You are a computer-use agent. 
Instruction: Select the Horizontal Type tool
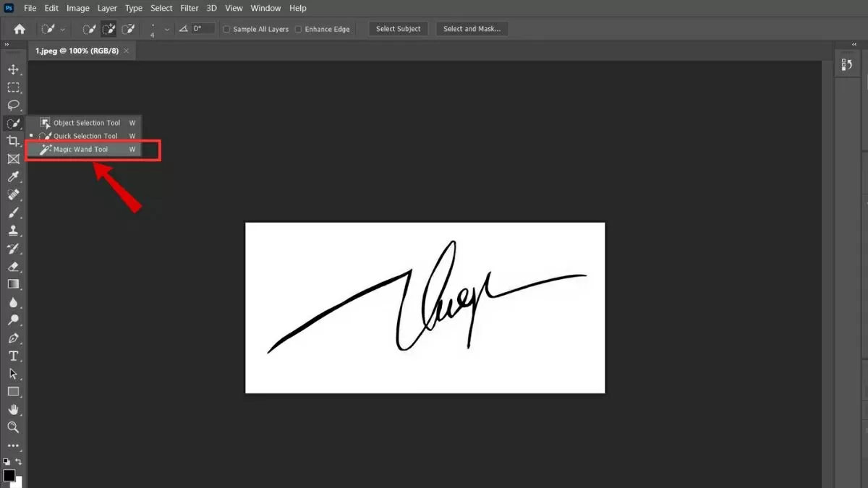[13, 356]
